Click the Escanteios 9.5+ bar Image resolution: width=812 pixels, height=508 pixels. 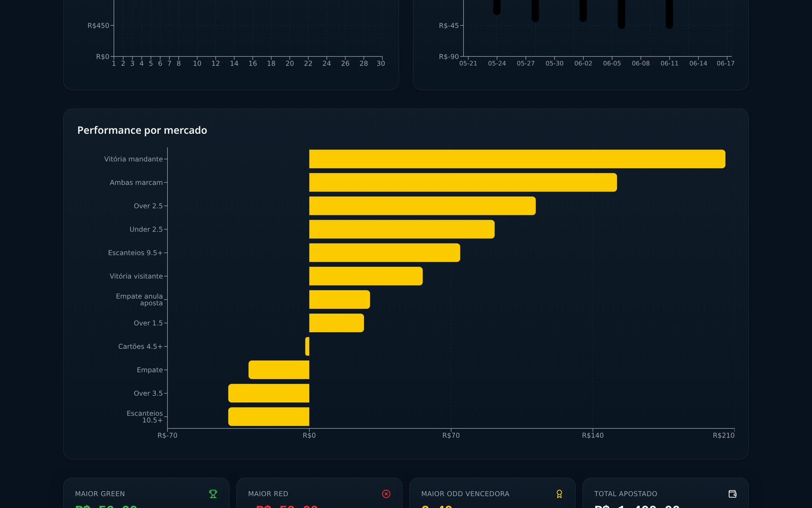(385, 252)
